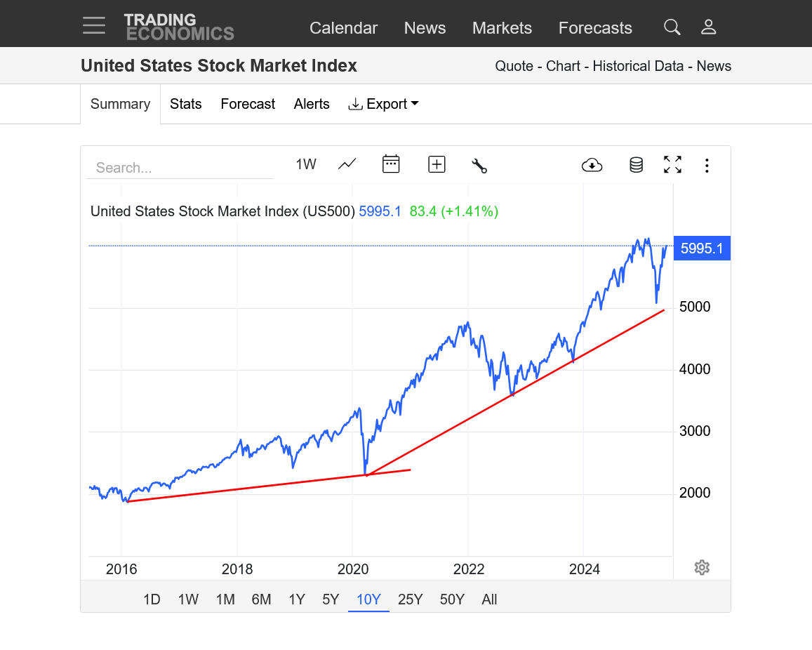812x650 pixels.
Task: Open the site search magnifier
Action: [672, 27]
